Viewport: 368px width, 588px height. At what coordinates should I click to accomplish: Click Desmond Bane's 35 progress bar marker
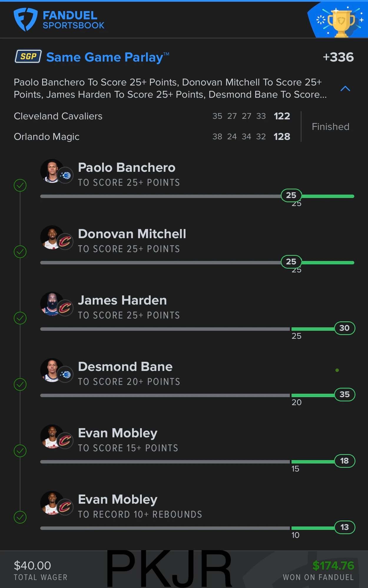tap(344, 394)
